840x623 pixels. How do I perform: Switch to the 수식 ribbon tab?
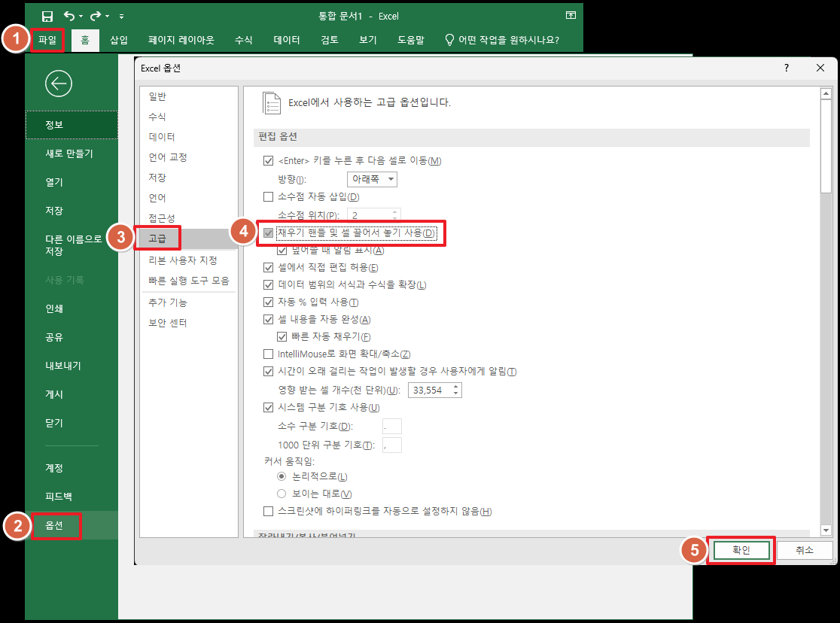pos(242,41)
